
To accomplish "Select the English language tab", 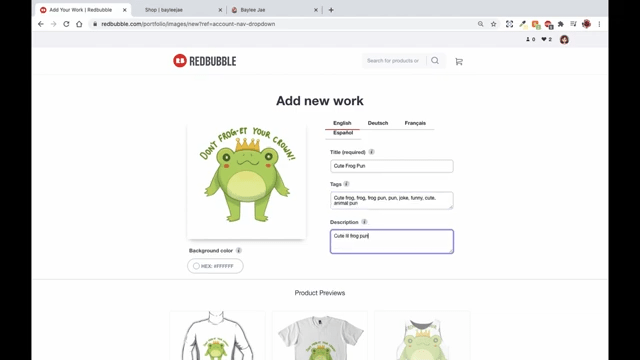I will [x=342, y=123].
